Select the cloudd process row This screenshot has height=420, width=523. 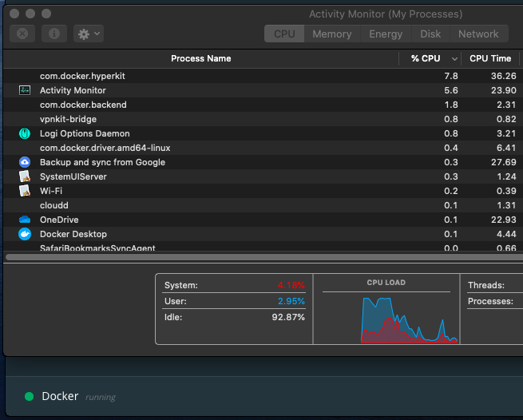[263, 205]
